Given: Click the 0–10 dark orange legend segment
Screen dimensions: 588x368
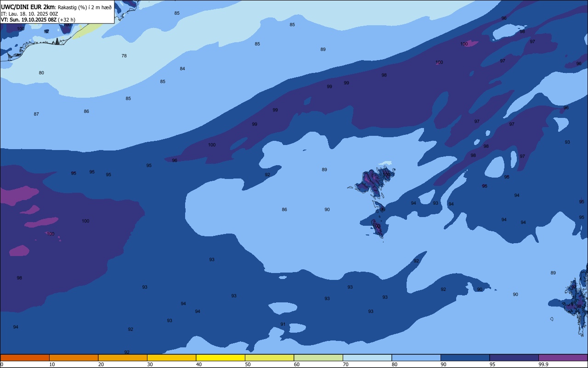Looking at the screenshot, I should click(25, 357).
